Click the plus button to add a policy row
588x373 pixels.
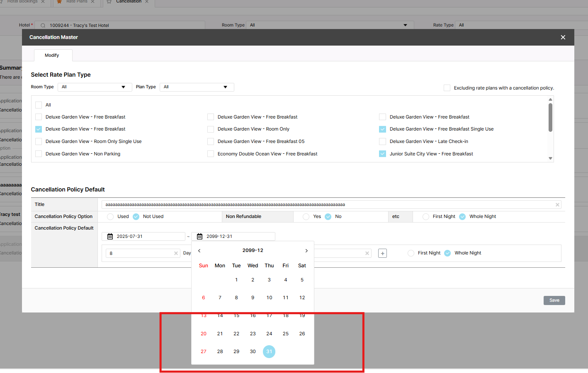point(382,253)
